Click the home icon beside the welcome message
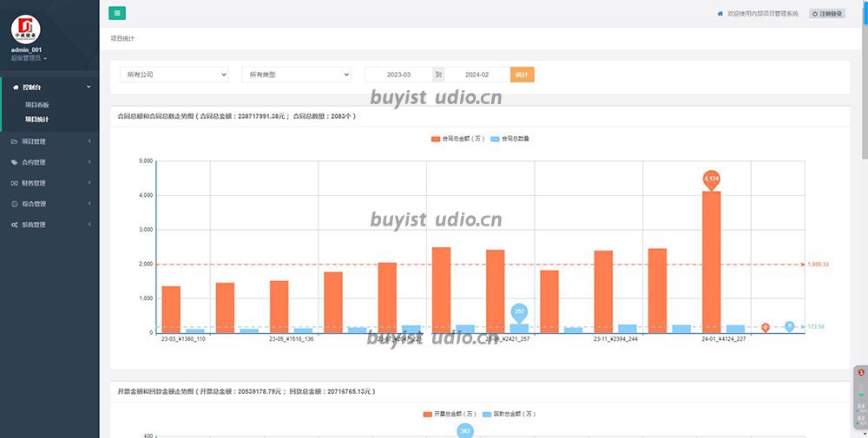The width and height of the screenshot is (868, 438). click(720, 14)
